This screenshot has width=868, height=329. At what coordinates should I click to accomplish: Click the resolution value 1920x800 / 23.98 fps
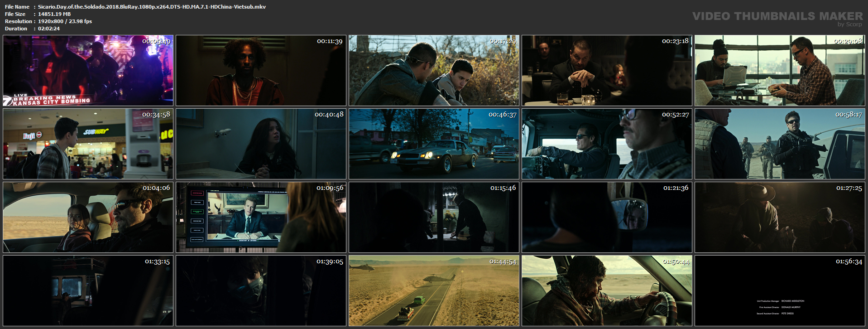tap(65, 21)
